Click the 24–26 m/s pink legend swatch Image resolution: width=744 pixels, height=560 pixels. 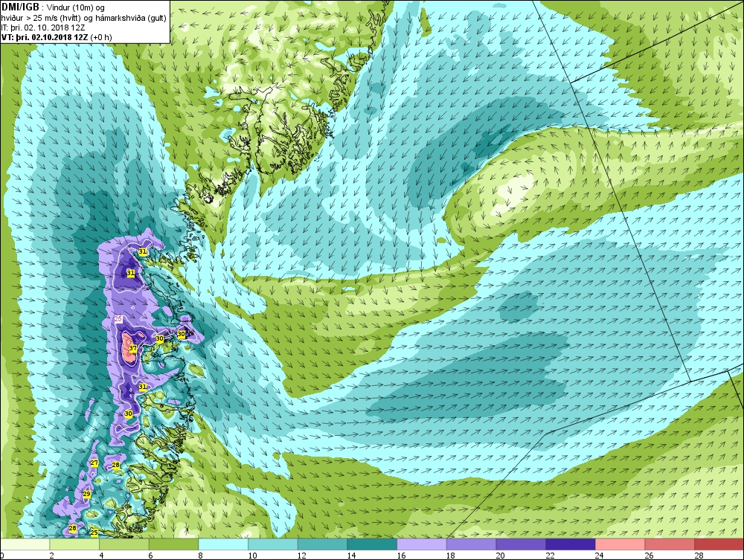(x=620, y=544)
